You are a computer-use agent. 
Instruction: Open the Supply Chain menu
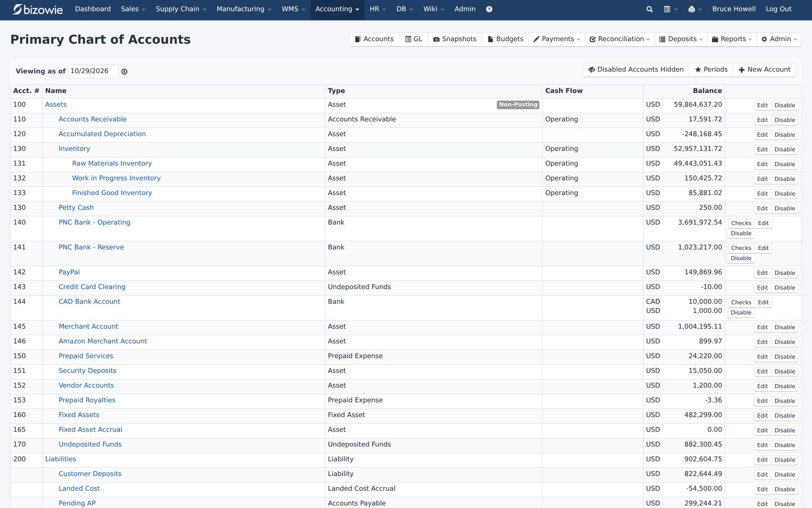click(x=181, y=9)
